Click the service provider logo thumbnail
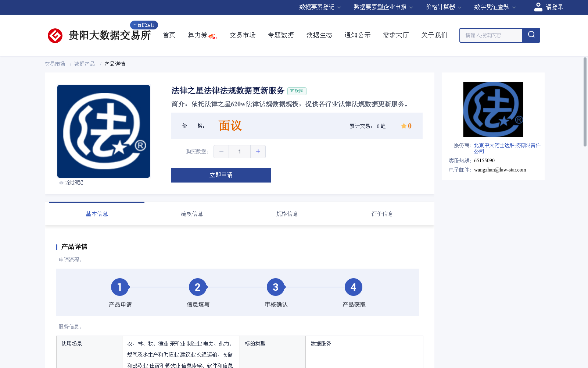 pyautogui.click(x=493, y=109)
